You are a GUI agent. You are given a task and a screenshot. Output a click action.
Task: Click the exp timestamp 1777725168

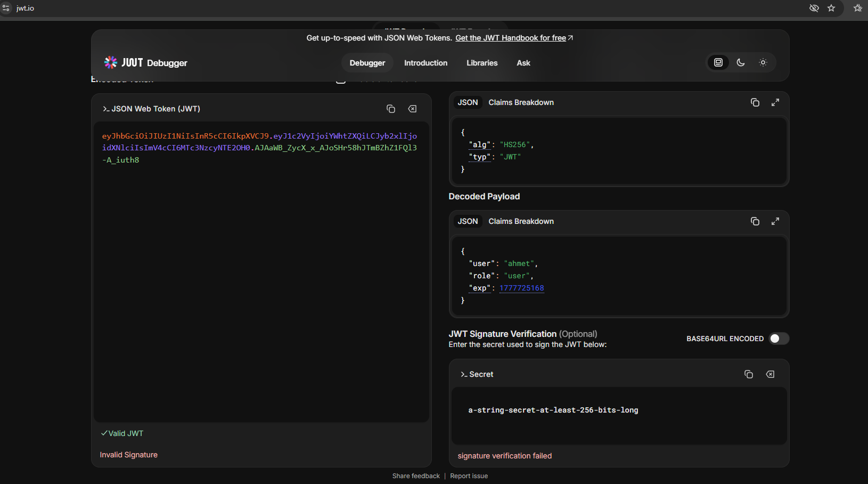pyautogui.click(x=522, y=288)
